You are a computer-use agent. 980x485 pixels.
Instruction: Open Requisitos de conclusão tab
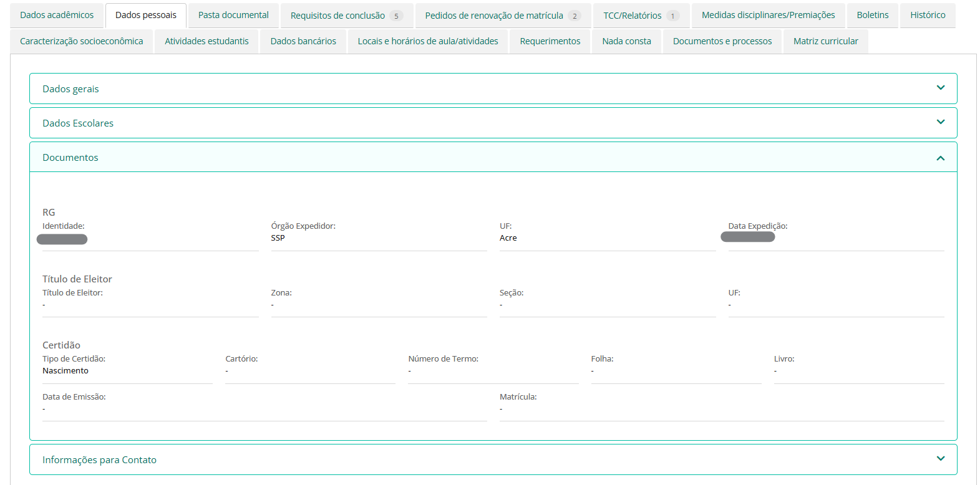[346, 16]
